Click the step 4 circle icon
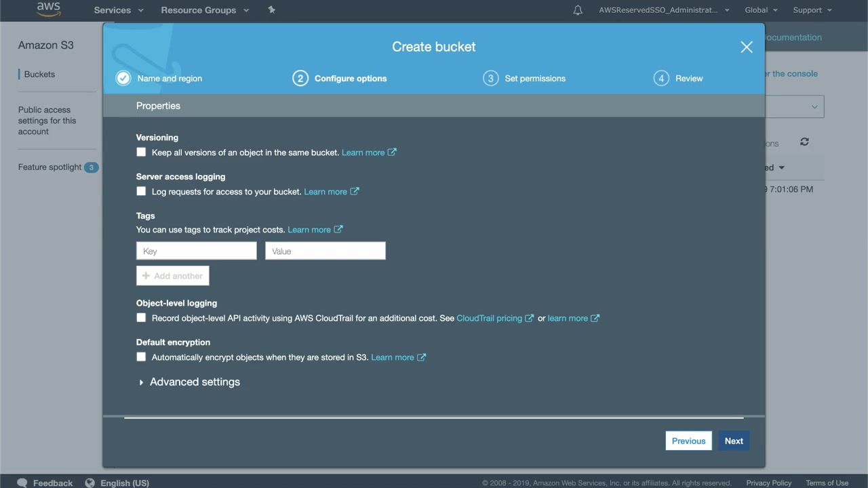Image resolution: width=868 pixels, height=488 pixels. tap(661, 78)
